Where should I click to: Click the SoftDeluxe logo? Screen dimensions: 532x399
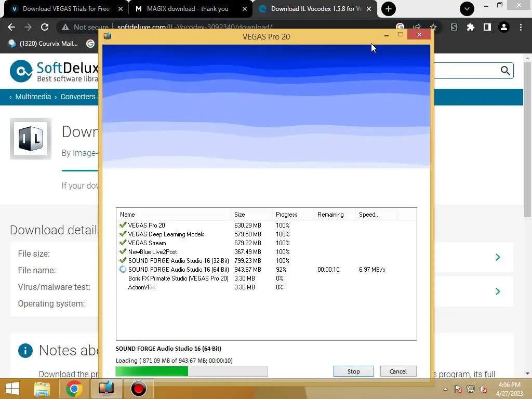click(x=54, y=71)
